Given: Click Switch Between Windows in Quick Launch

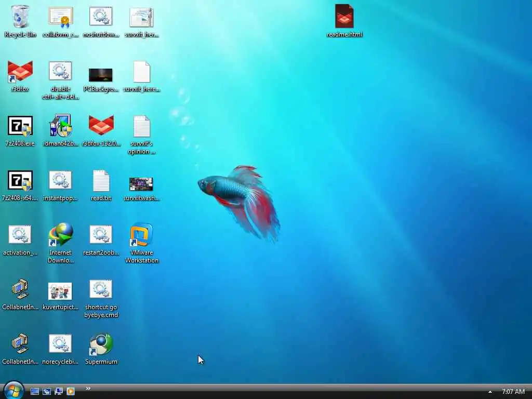Looking at the screenshot, I should [x=46, y=391].
